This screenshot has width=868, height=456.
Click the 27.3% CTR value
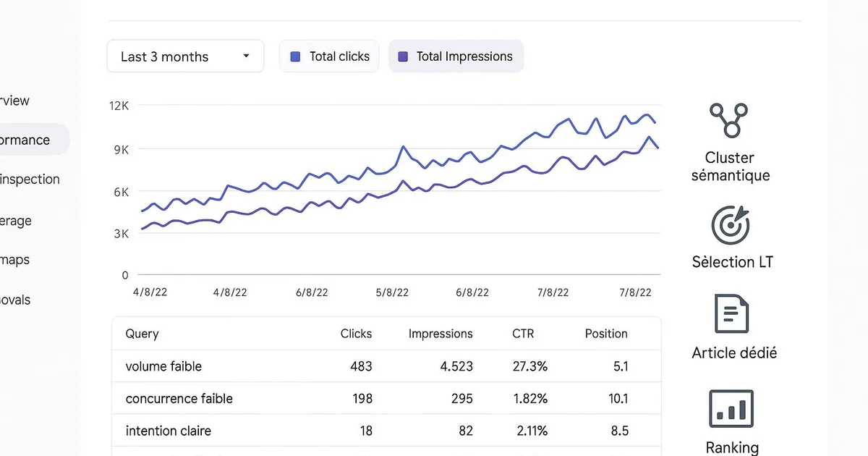coord(529,366)
